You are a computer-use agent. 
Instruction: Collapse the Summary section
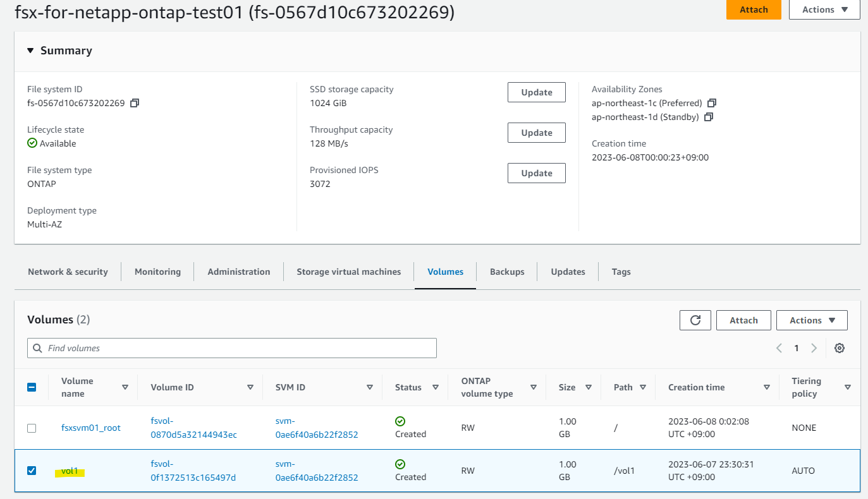31,51
